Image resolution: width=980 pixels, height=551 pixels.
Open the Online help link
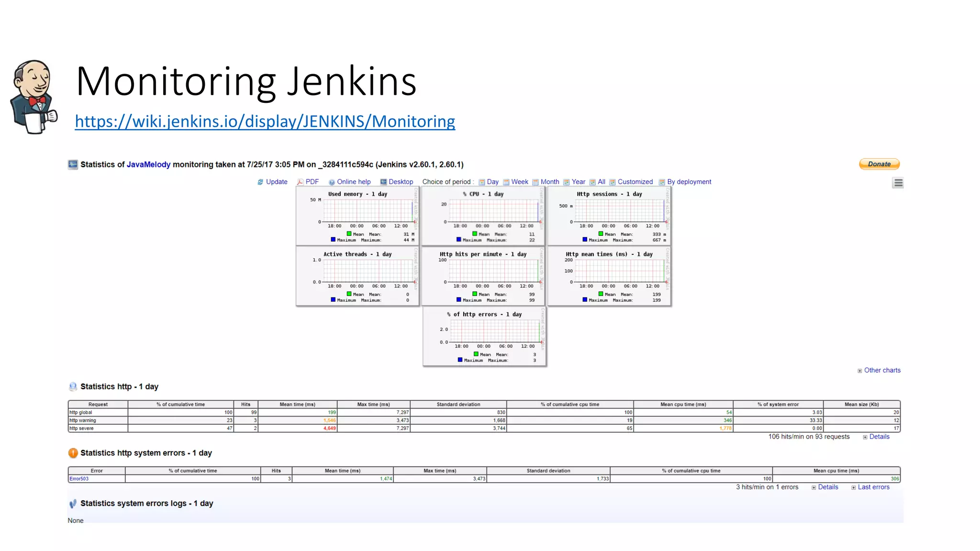point(354,182)
